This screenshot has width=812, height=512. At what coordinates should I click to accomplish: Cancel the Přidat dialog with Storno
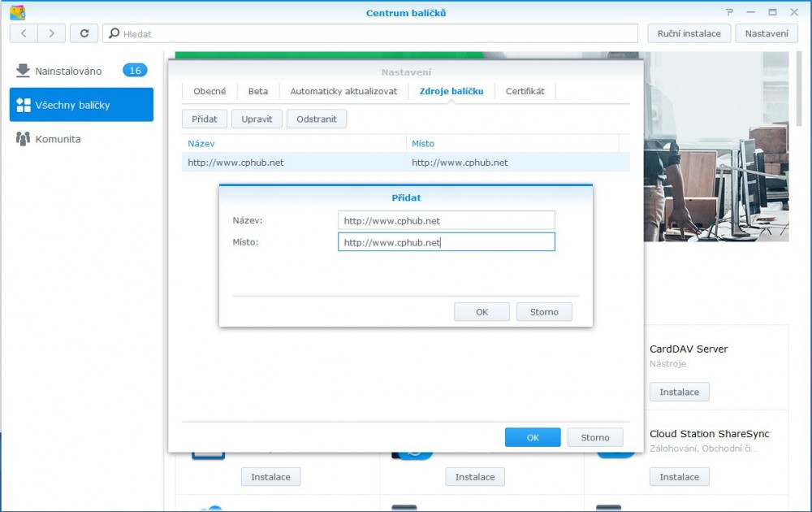point(544,312)
